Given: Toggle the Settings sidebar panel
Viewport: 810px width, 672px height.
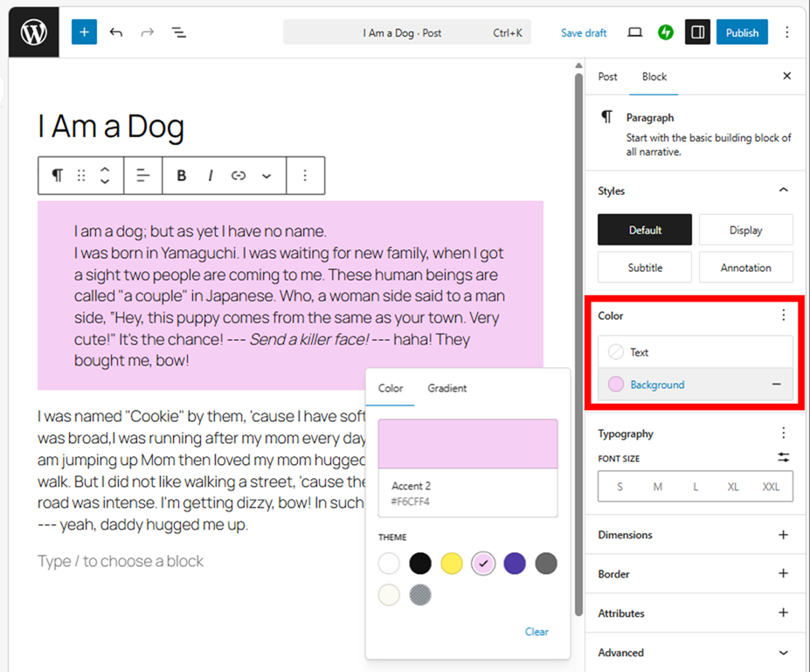Looking at the screenshot, I should (697, 32).
